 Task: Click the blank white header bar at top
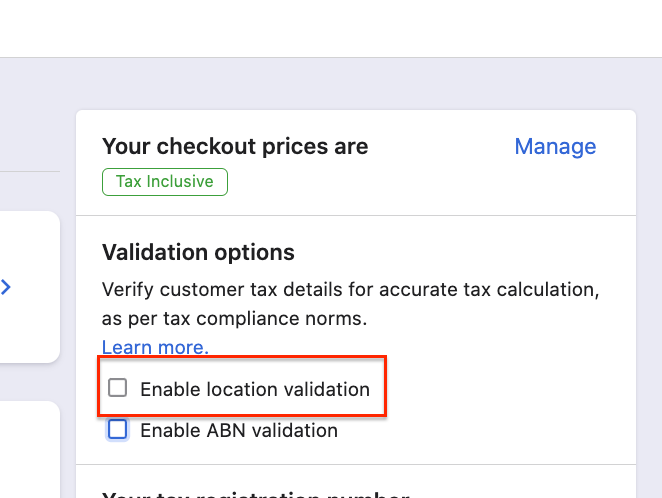330,28
